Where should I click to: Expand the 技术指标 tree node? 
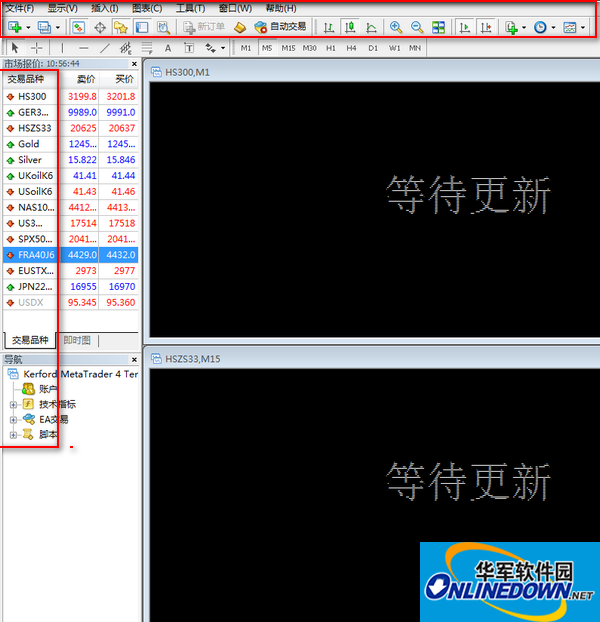coord(13,405)
